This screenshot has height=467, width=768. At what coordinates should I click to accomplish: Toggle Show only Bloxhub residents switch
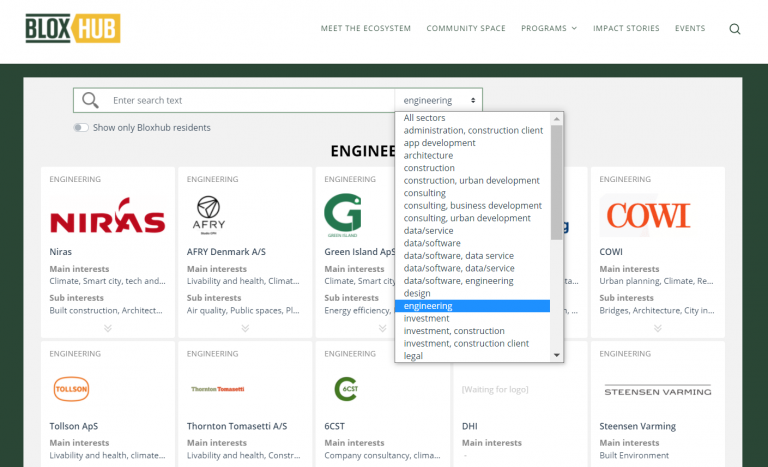tap(81, 128)
